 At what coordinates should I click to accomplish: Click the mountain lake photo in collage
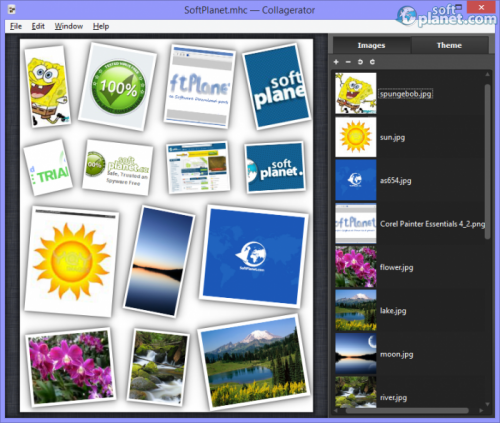coord(254,362)
